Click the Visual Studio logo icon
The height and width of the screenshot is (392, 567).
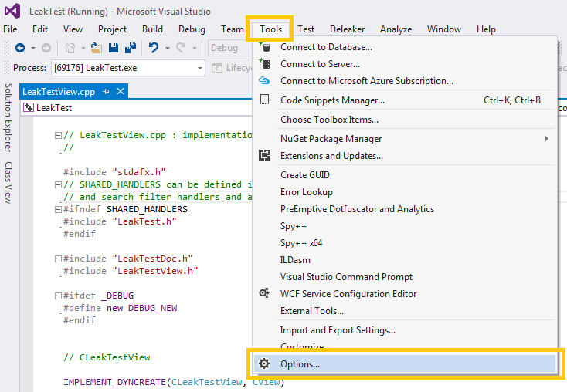pyautogui.click(x=12, y=11)
